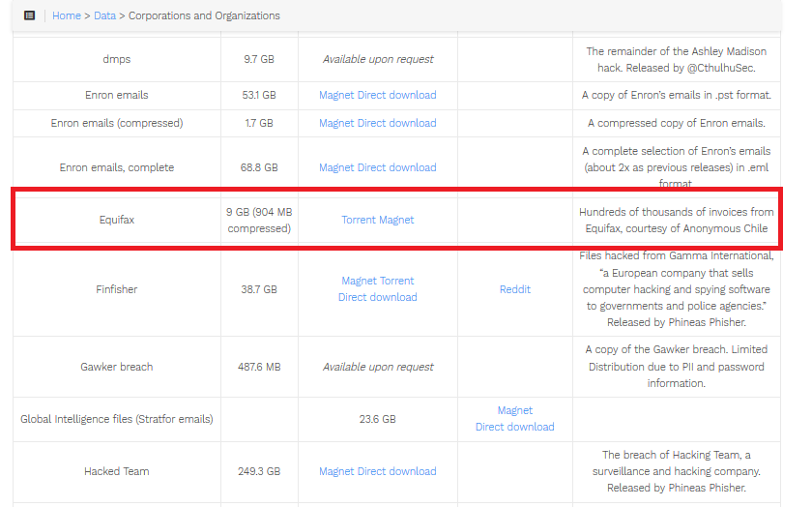Open Direct download link in Hacked Team row
The height and width of the screenshot is (507, 812).
pyautogui.click(x=396, y=471)
